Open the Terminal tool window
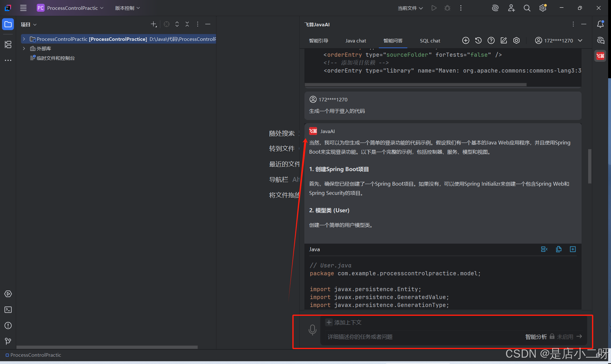 pyautogui.click(x=8, y=310)
